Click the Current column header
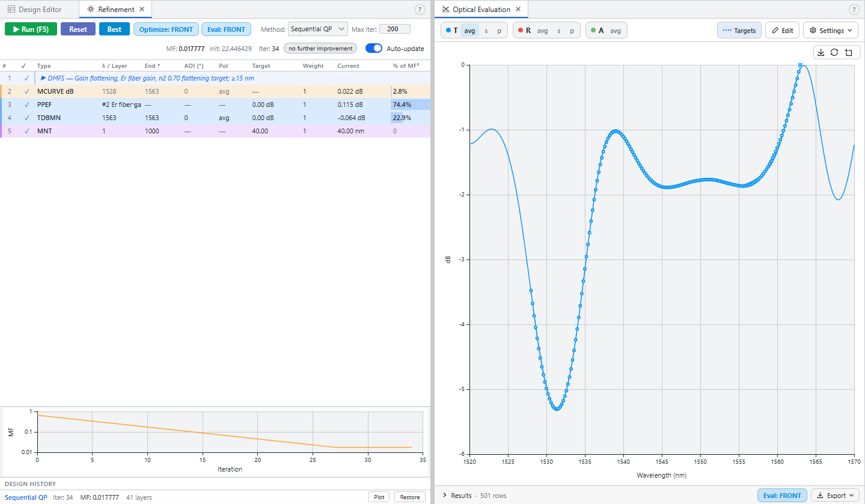This screenshot has width=865, height=504. [x=348, y=66]
